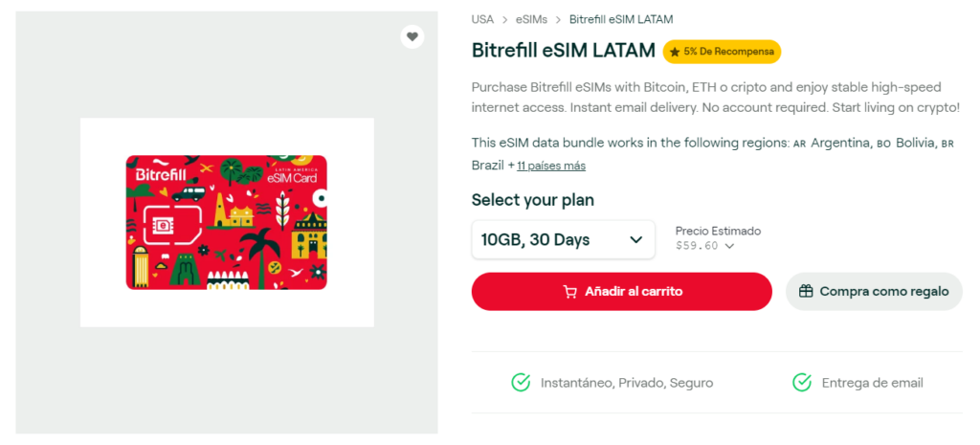Image resolution: width=980 pixels, height=445 pixels.
Task: Open the 11 países más link
Action: pyautogui.click(x=551, y=167)
